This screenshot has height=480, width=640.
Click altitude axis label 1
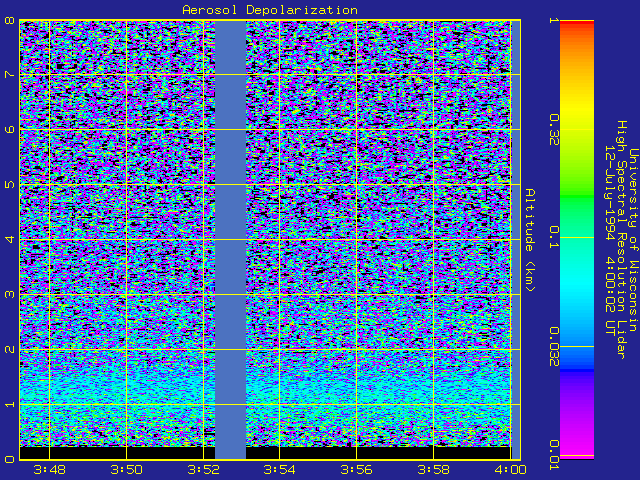coord(9,404)
